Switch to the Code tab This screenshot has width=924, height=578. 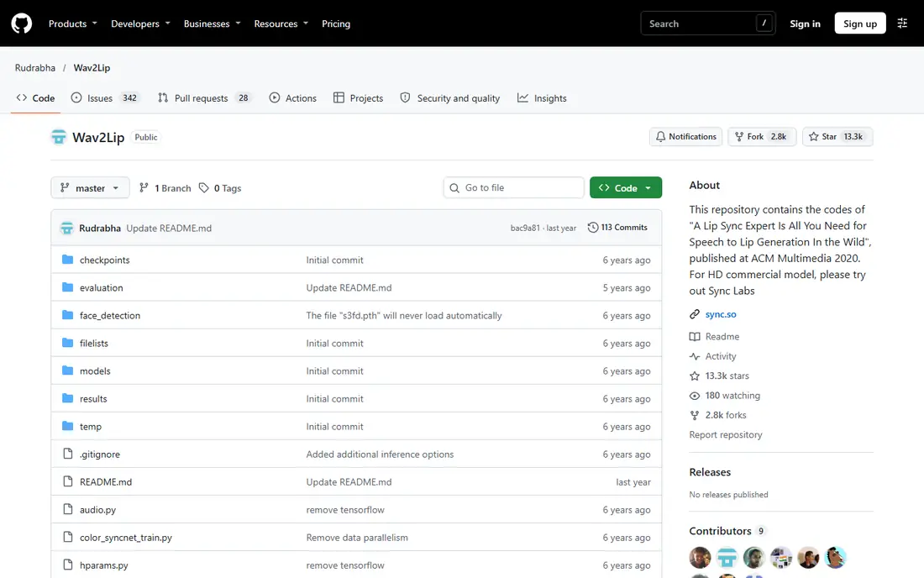click(x=36, y=98)
